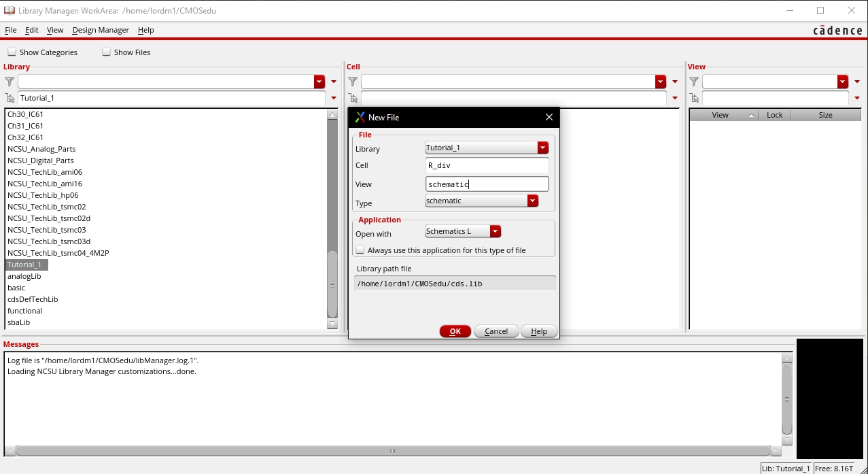Enable the Show Categories checkbox
This screenshot has width=868, height=474.
(12, 52)
